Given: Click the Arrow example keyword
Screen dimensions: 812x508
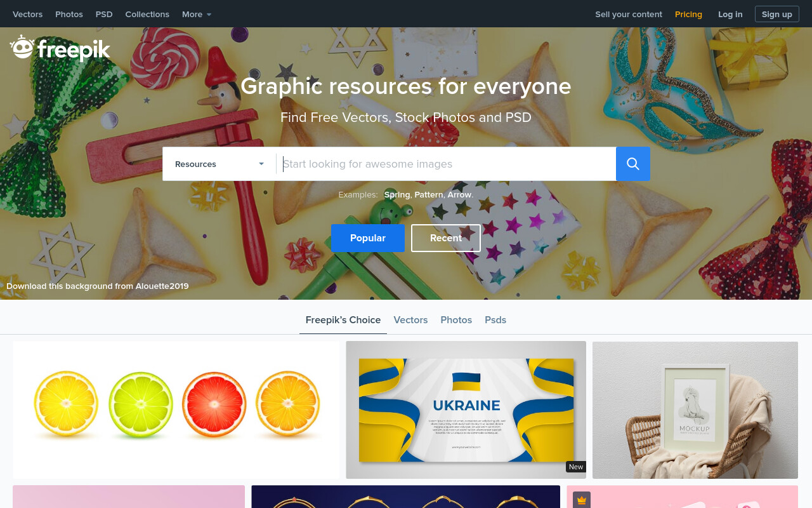Looking at the screenshot, I should 459,194.
